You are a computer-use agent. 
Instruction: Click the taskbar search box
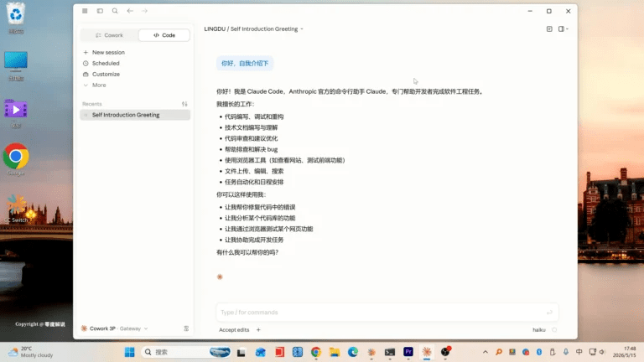coord(186,352)
